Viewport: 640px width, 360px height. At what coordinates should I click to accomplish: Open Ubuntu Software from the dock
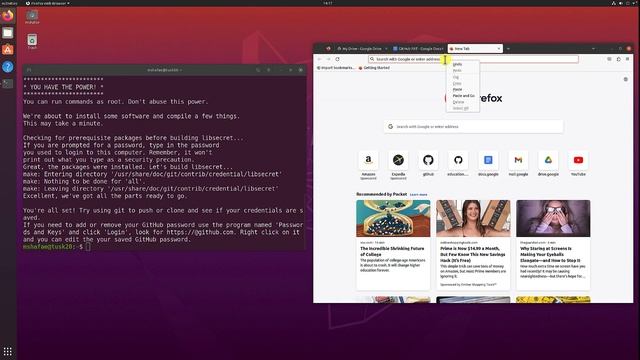[x=8, y=50]
